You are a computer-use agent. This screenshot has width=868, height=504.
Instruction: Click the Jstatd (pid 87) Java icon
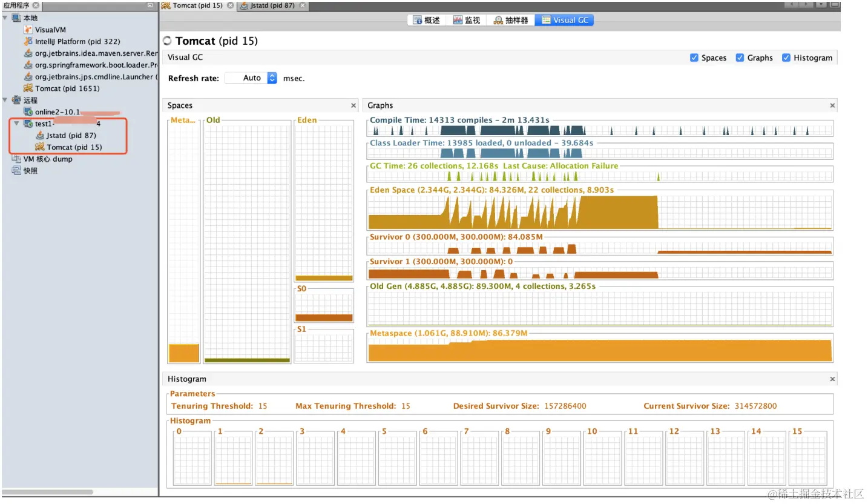pyautogui.click(x=40, y=135)
